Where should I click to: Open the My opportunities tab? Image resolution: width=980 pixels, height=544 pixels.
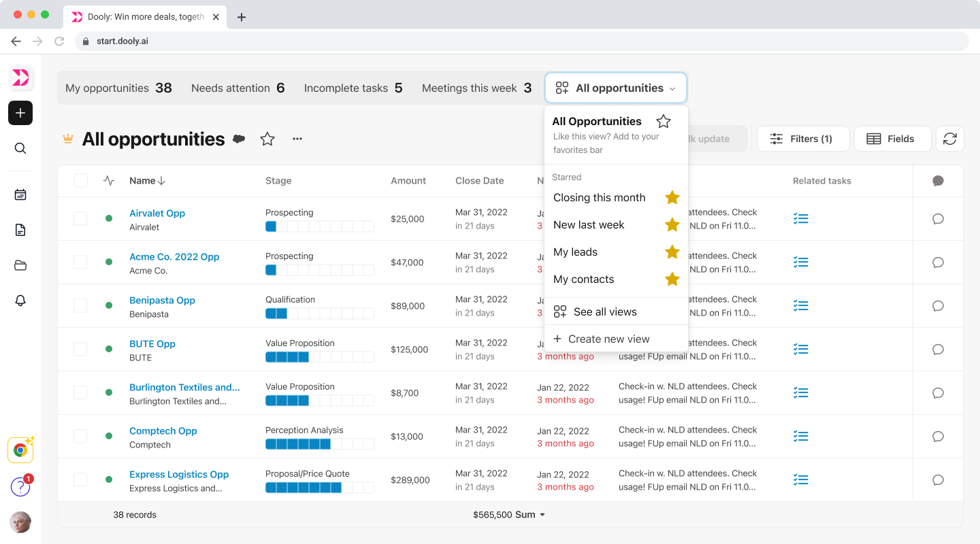click(118, 88)
